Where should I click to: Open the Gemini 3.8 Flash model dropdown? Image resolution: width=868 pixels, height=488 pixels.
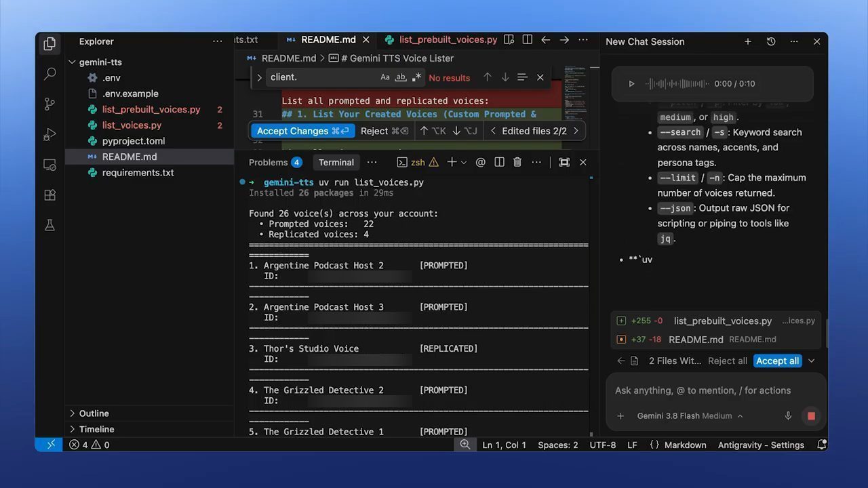pyautogui.click(x=690, y=416)
